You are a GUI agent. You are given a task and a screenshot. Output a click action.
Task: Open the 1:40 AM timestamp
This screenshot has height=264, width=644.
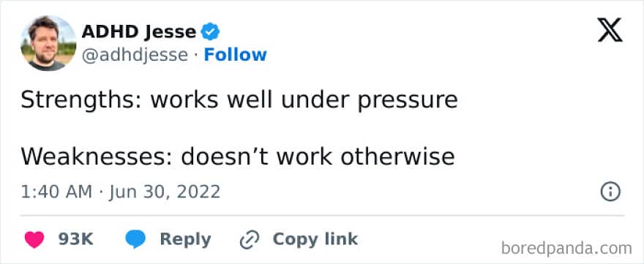[56, 192]
